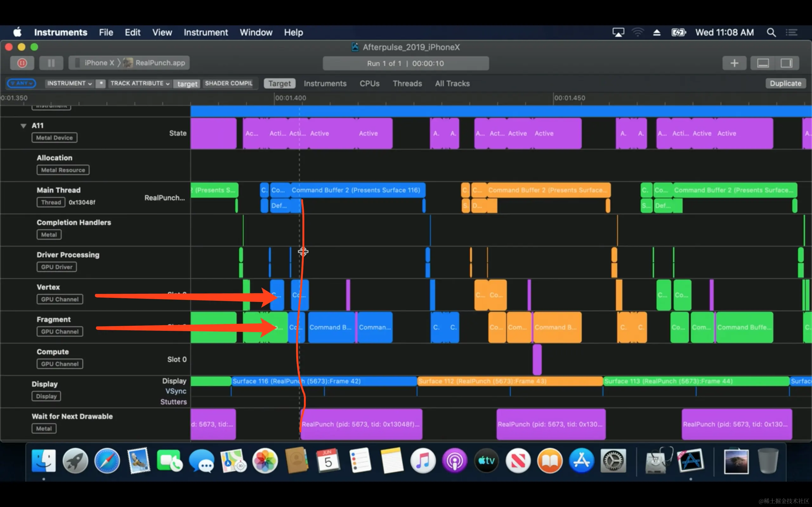The height and width of the screenshot is (507, 812).
Task: Click the Duplicate button
Action: click(x=785, y=83)
